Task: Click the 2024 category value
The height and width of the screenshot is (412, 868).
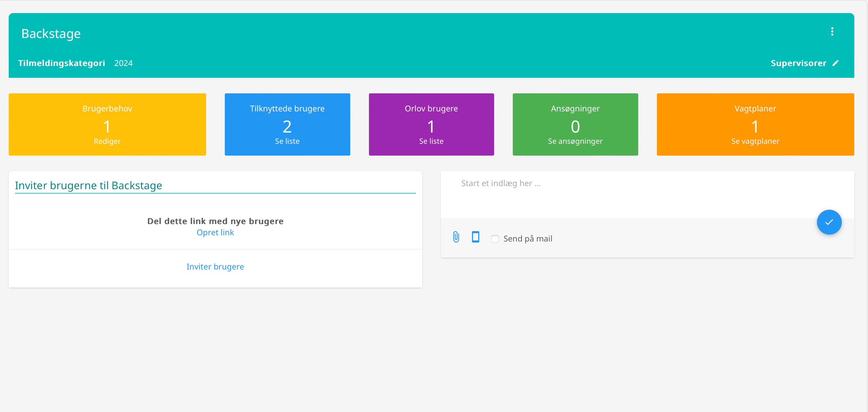Action: [123, 63]
